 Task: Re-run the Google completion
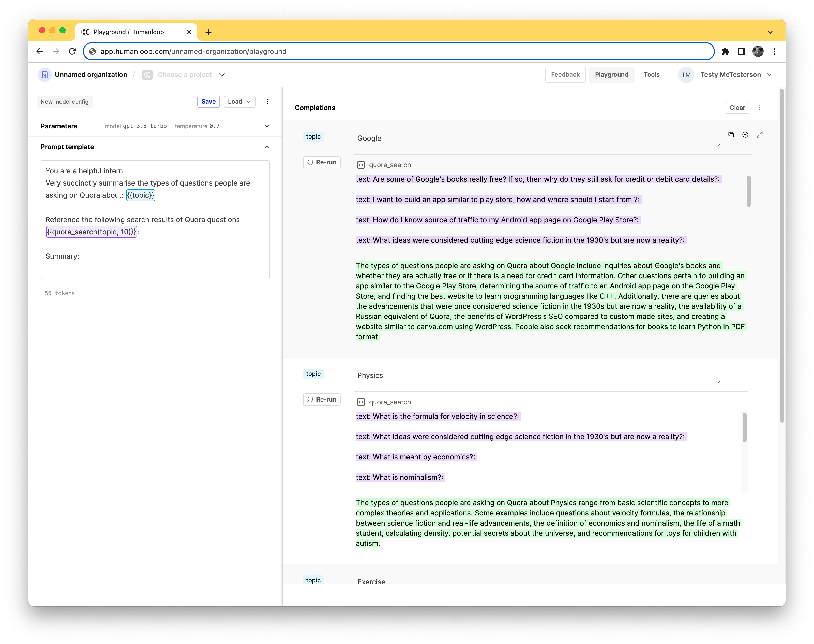pos(322,162)
